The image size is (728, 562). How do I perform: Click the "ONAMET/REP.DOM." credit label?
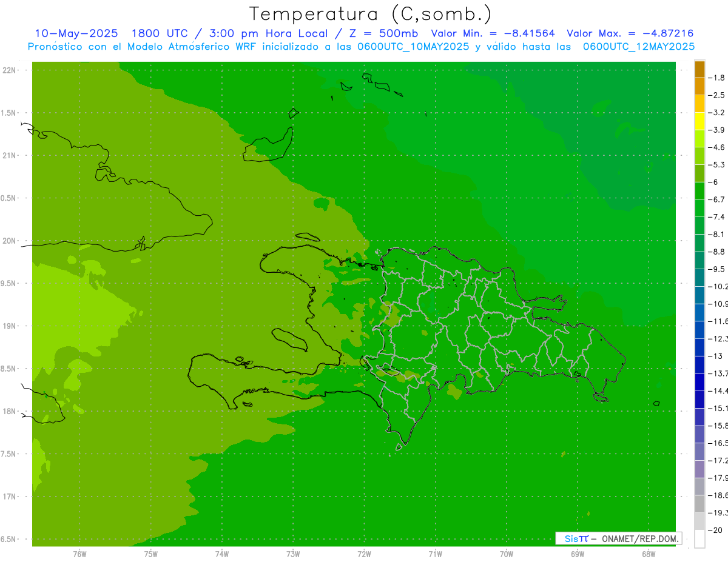click(641, 538)
